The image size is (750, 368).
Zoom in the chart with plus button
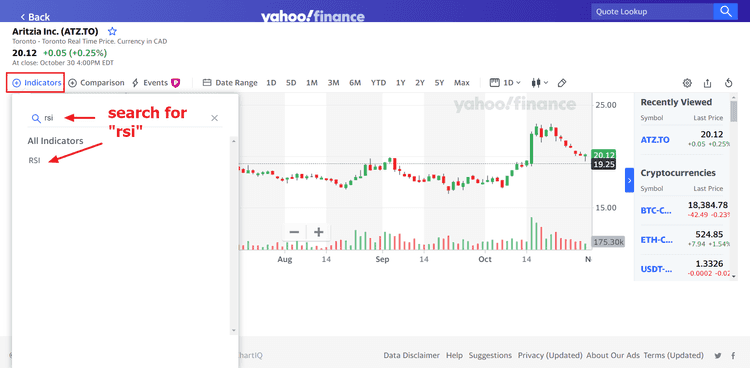pos(319,233)
